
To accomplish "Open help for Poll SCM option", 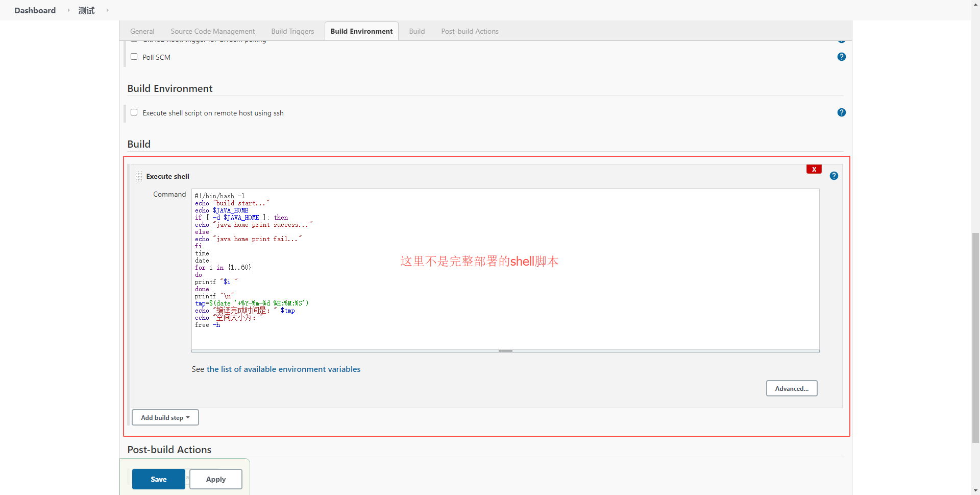I will [841, 57].
